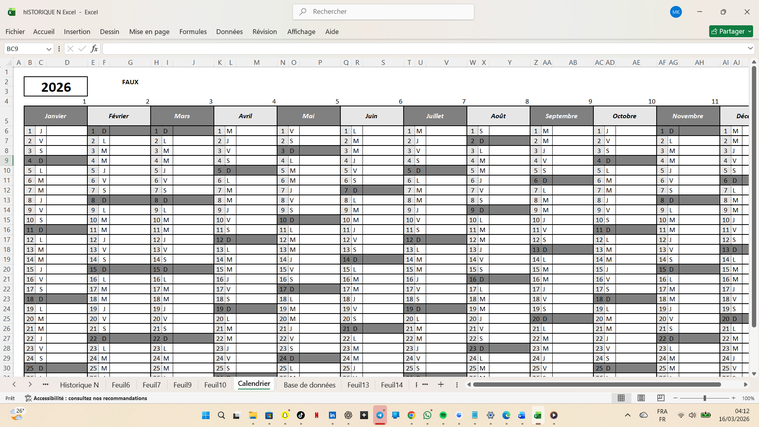Click the zoom slider handle

tap(705, 398)
